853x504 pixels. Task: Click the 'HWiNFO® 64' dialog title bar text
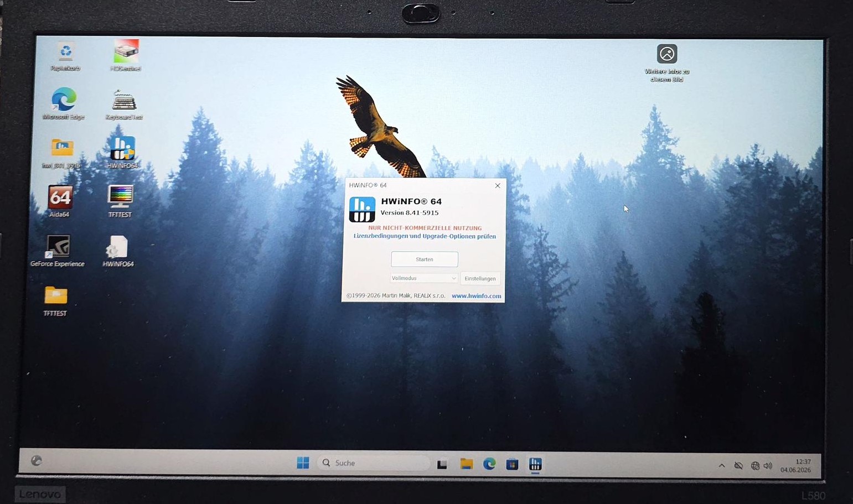368,185
